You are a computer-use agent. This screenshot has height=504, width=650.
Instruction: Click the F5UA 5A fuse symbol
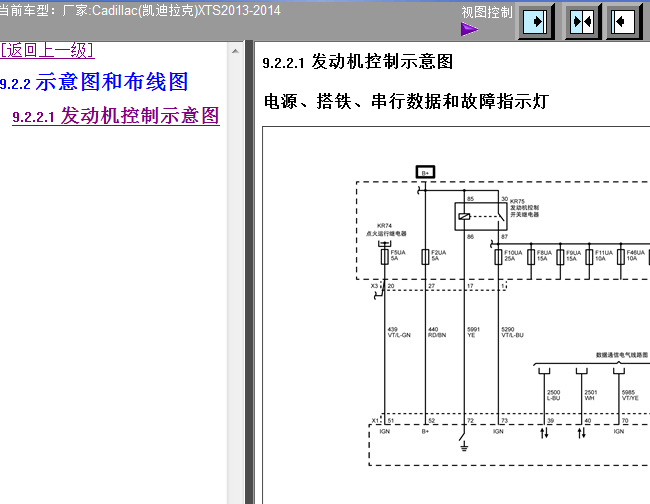coord(385,257)
